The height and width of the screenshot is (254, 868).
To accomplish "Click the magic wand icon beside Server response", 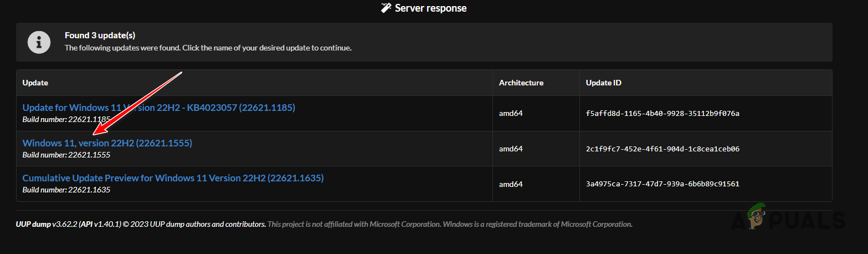I will [x=386, y=8].
